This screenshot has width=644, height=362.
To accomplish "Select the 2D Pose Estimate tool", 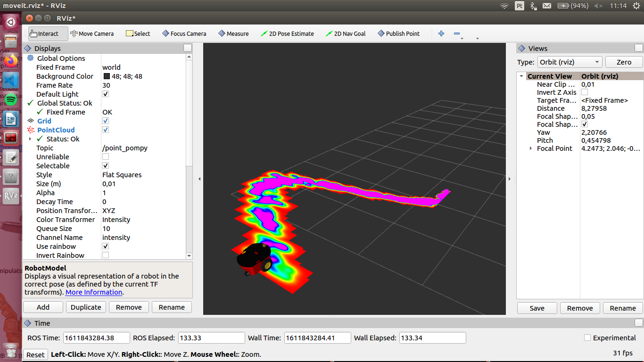I will (287, 33).
